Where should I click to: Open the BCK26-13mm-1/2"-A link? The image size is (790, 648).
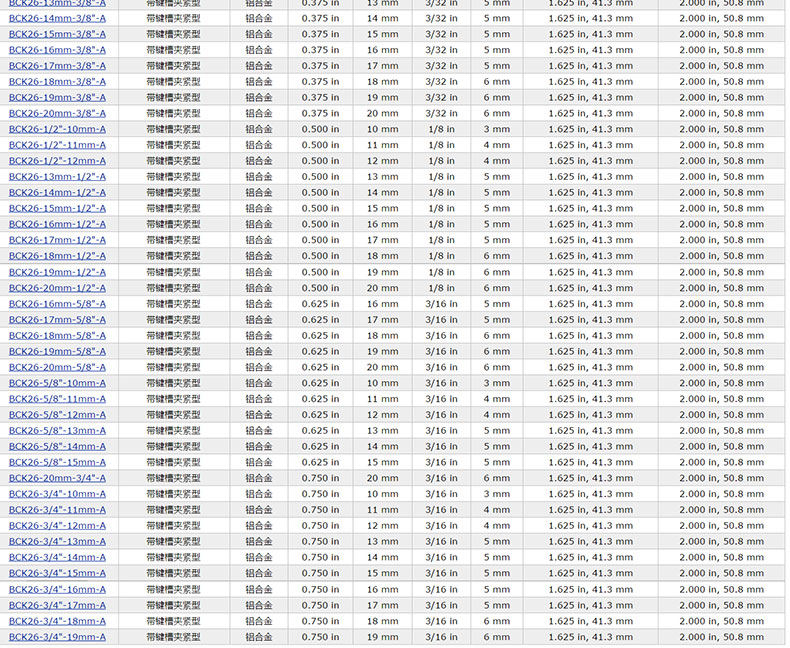(x=57, y=177)
